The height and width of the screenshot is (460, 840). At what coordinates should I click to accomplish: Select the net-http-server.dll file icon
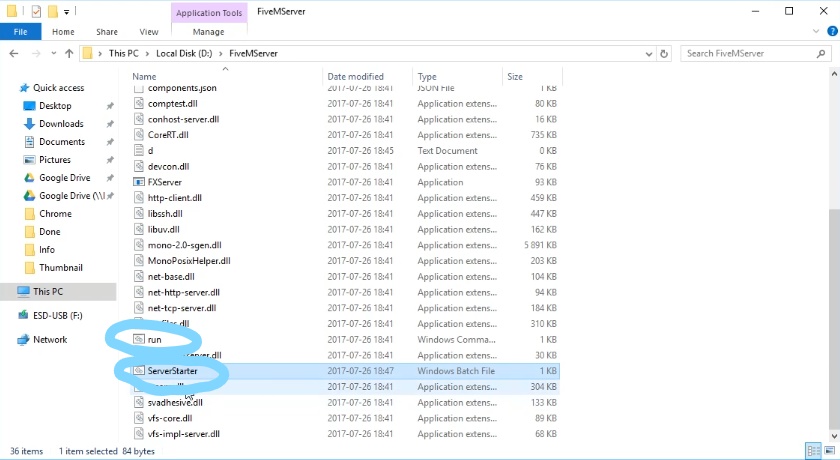coord(139,292)
